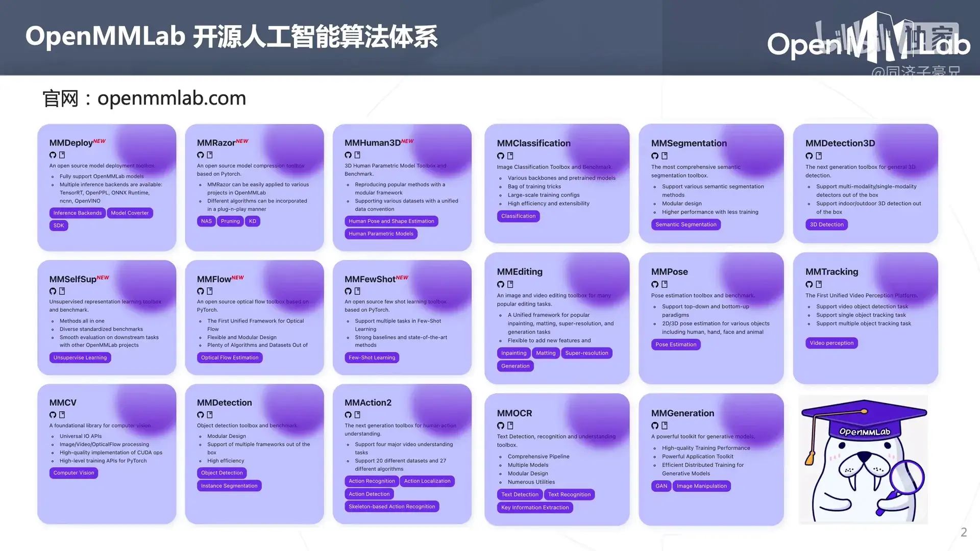Click the MMOCR card title
980x551 pixels.
click(x=514, y=413)
